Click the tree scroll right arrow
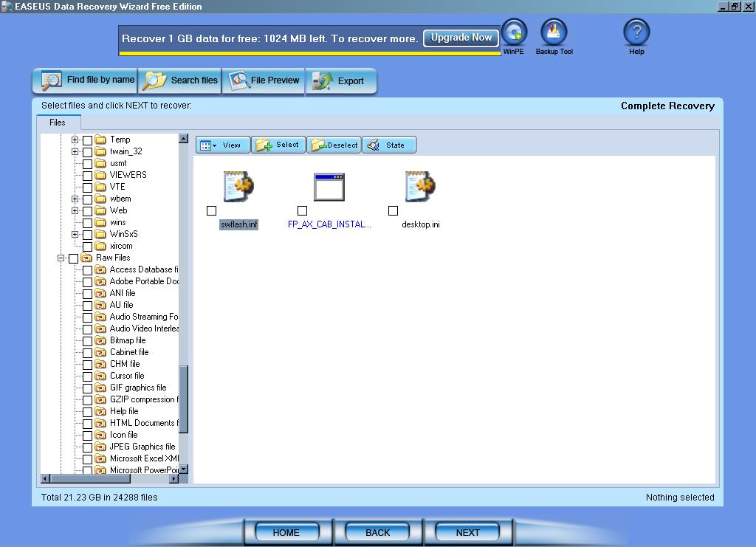 tap(174, 479)
